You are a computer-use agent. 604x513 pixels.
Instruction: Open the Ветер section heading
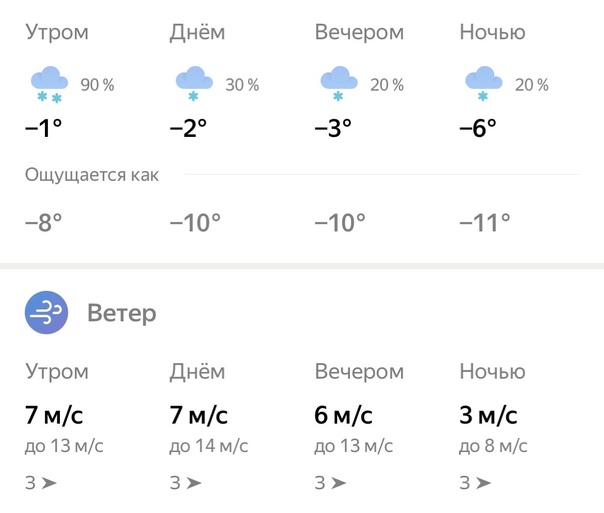coord(122,313)
